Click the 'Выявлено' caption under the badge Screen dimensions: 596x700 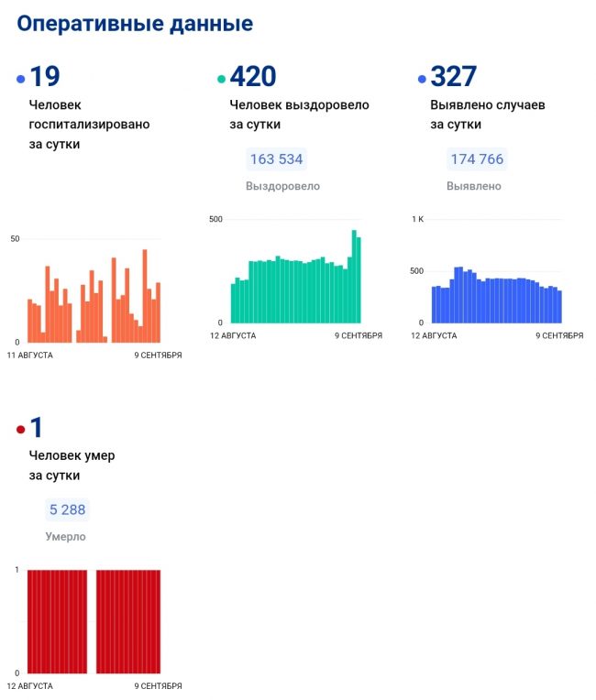tap(474, 186)
